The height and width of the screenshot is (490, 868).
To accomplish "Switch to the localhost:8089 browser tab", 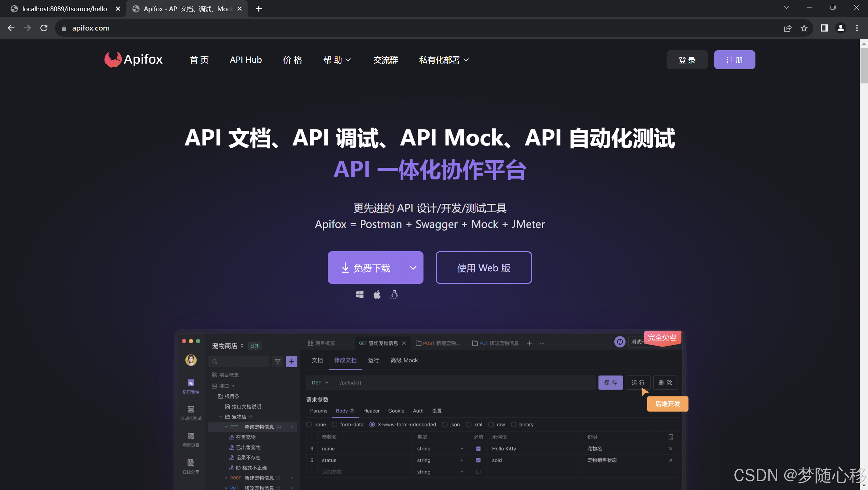I will pyautogui.click(x=64, y=9).
